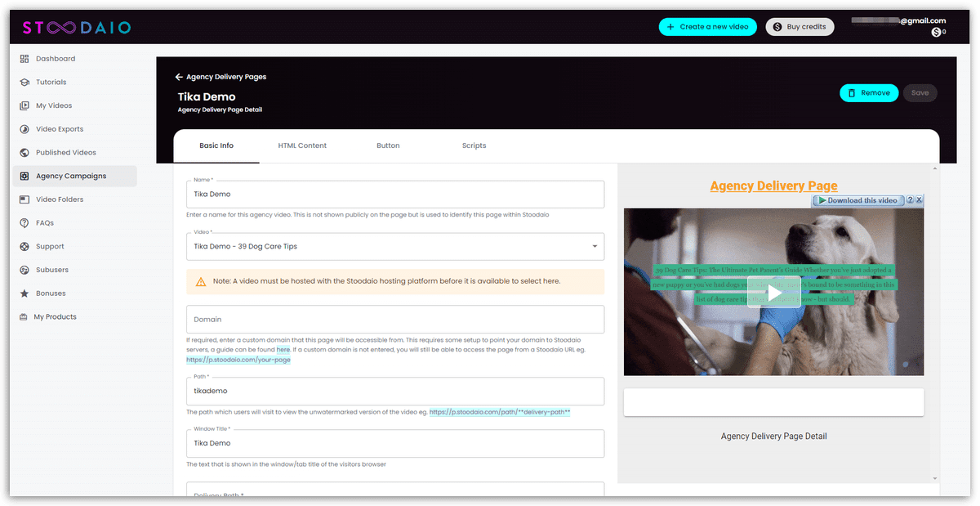Click the preview panel scroll down arrow
Viewport: 980px width, 506px height.
click(935, 478)
